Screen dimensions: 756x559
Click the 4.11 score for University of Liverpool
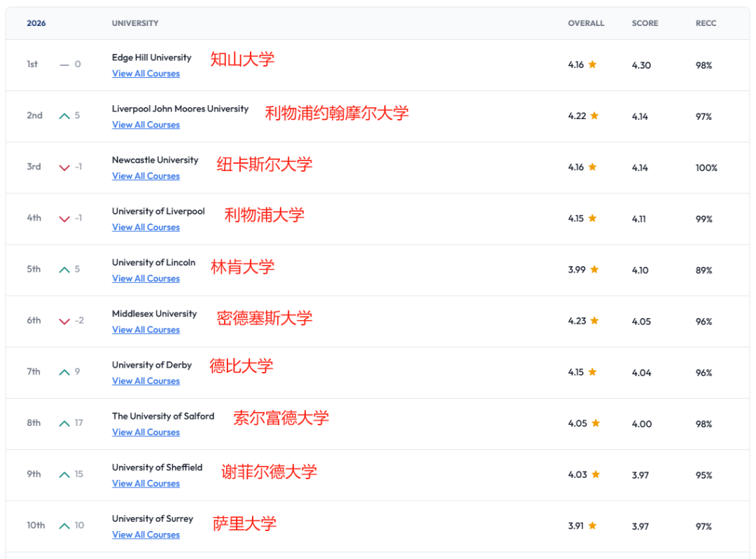tap(638, 219)
